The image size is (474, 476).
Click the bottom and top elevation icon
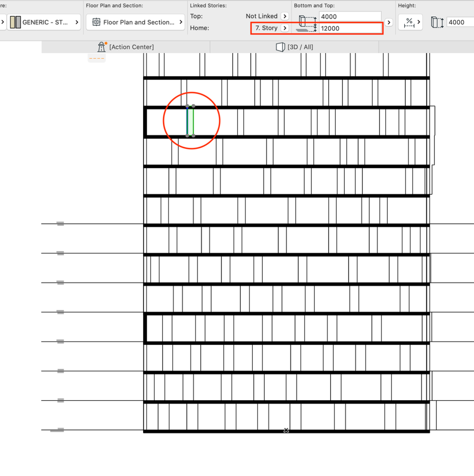point(306,23)
